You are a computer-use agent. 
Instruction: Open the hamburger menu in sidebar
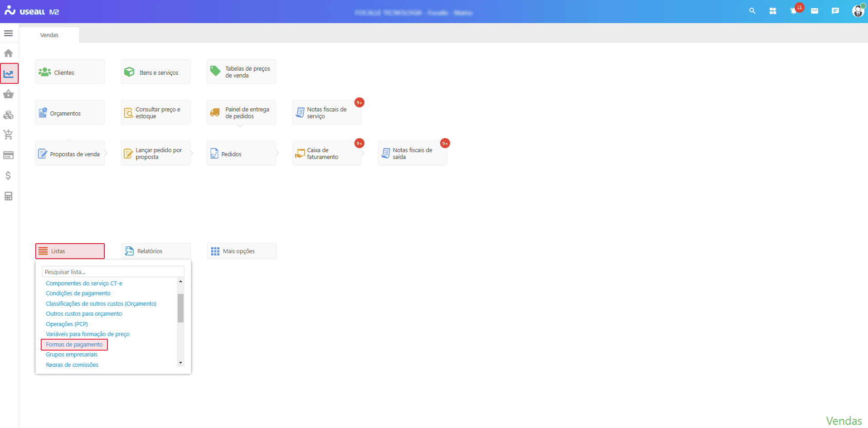[8, 34]
